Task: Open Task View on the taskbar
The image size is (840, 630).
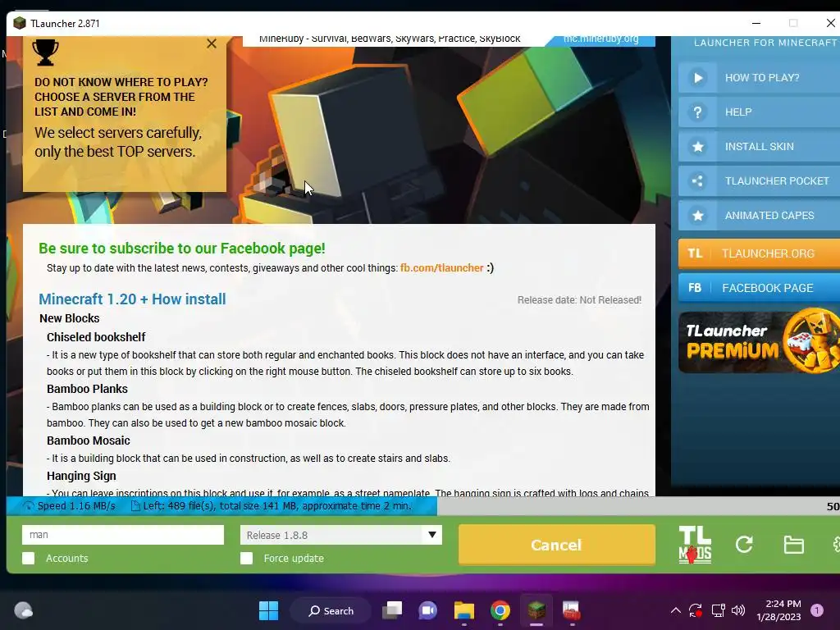Action: (x=391, y=610)
